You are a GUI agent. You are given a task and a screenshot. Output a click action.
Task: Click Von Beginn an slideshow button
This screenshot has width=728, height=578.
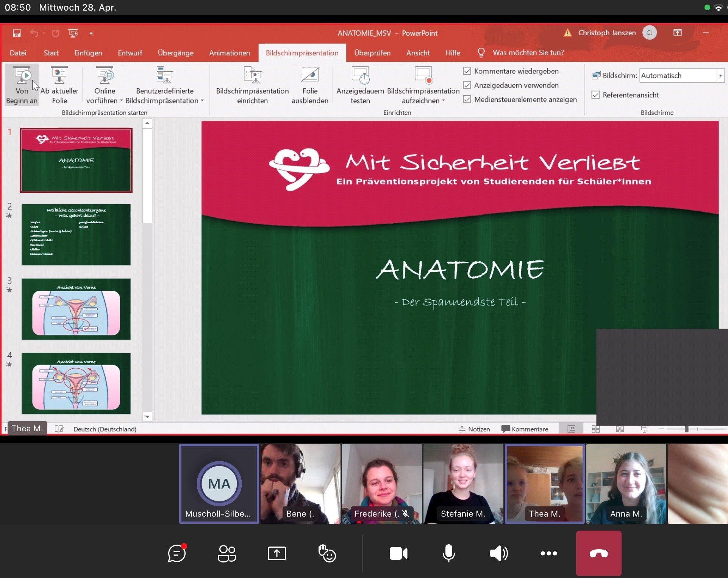(22, 85)
